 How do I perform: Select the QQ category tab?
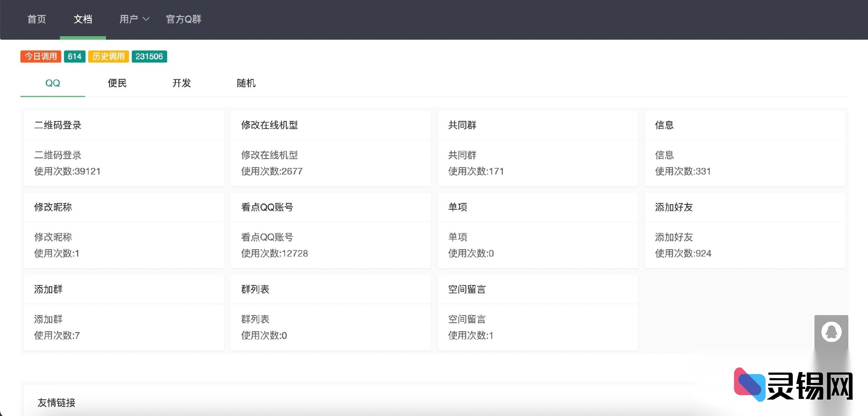[x=53, y=83]
